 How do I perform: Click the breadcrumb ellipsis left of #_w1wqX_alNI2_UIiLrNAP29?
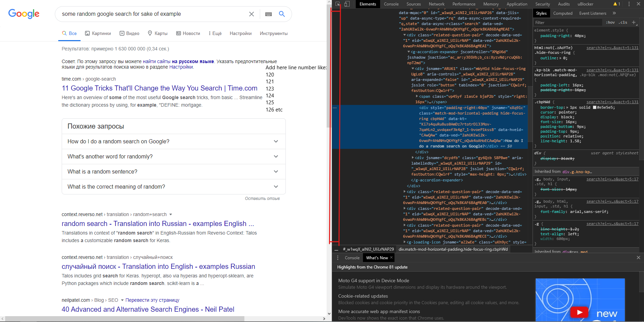[x=336, y=249]
